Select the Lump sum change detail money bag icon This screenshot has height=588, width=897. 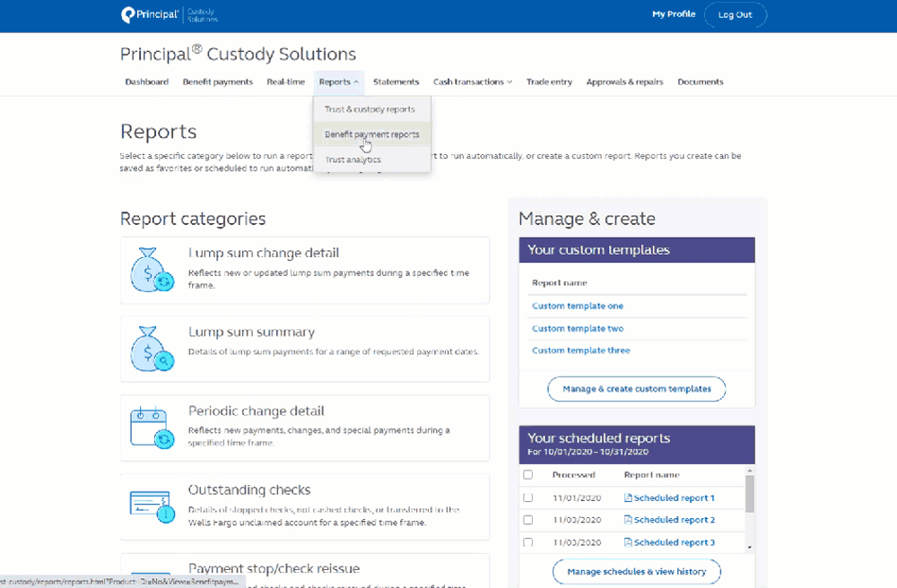coord(150,269)
